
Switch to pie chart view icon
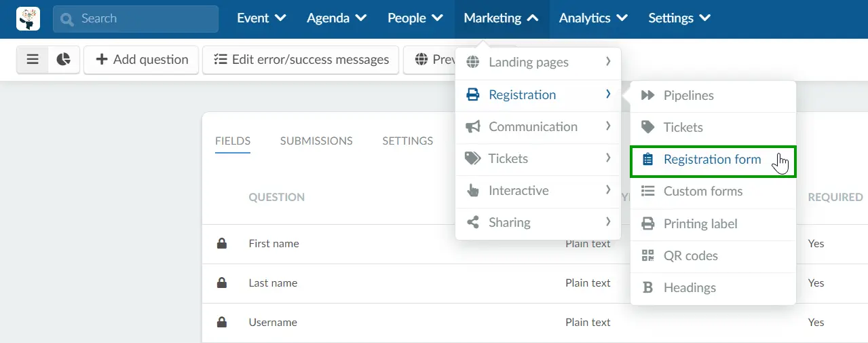[x=64, y=60]
